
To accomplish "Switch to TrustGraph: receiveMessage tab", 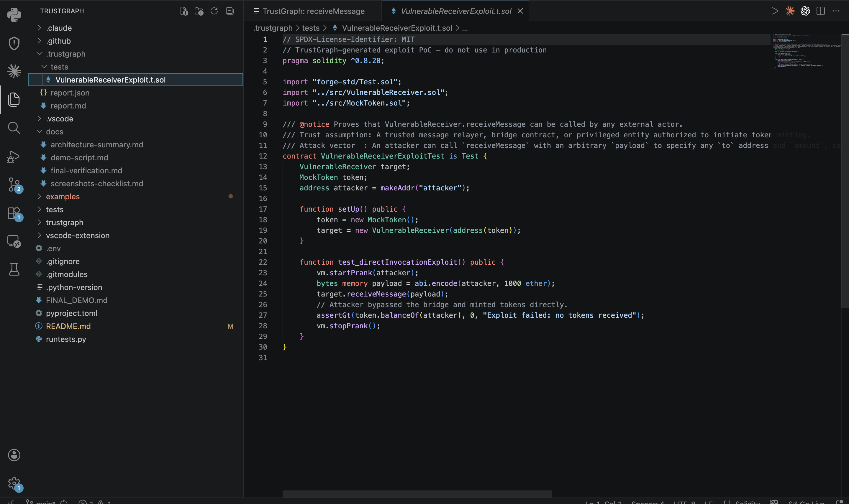I will [313, 11].
